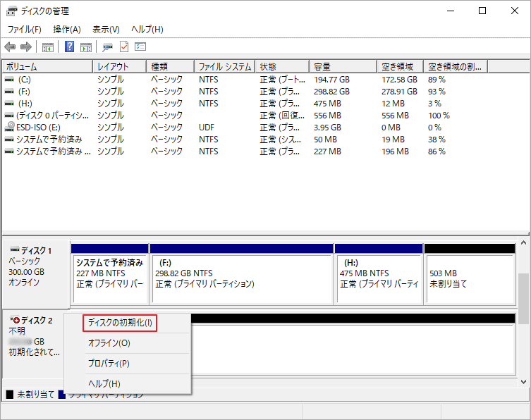Click the scroll up arrow of disk pane
Screen dimensions: 531x420
point(523,242)
